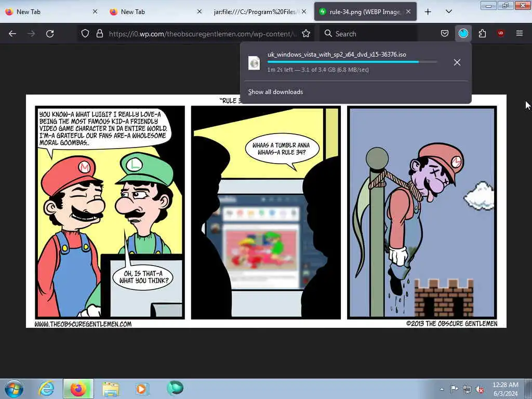Image resolution: width=532 pixels, height=399 pixels.
Task: Open the uBlock Origin extension icon
Action: 501,34
